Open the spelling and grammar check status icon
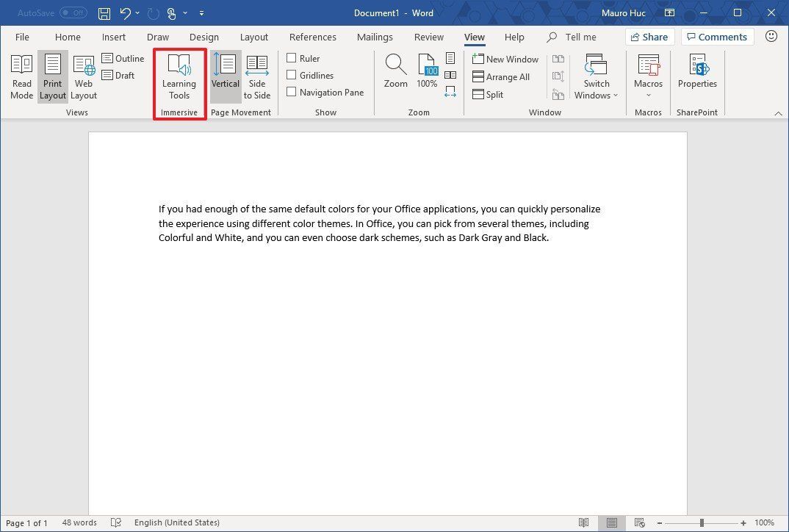This screenshot has width=789, height=532. tap(116, 522)
